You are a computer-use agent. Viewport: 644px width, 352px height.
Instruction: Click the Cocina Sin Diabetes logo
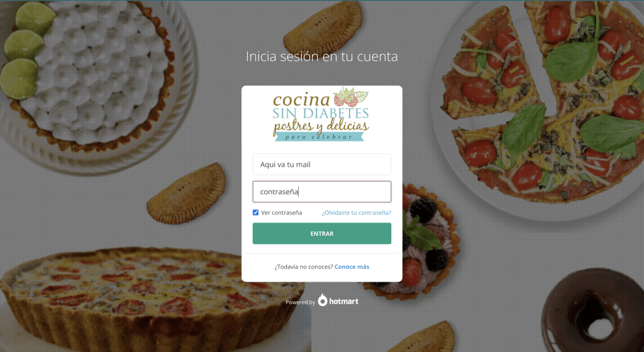pyautogui.click(x=321, y=114)
